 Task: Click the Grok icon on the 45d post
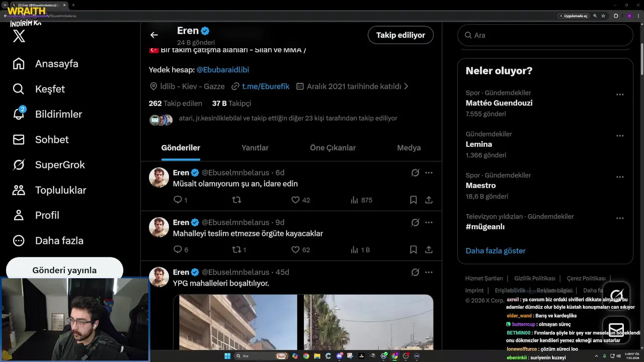click(415, 272)
